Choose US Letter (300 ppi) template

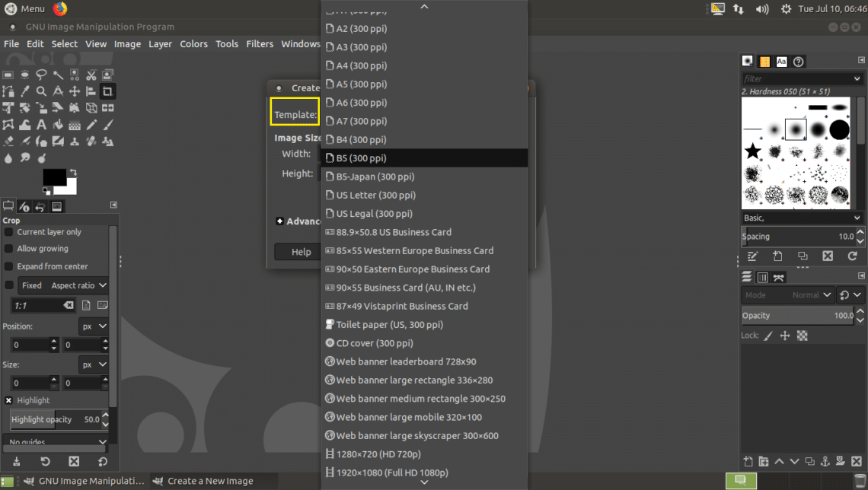click(425, 196)
